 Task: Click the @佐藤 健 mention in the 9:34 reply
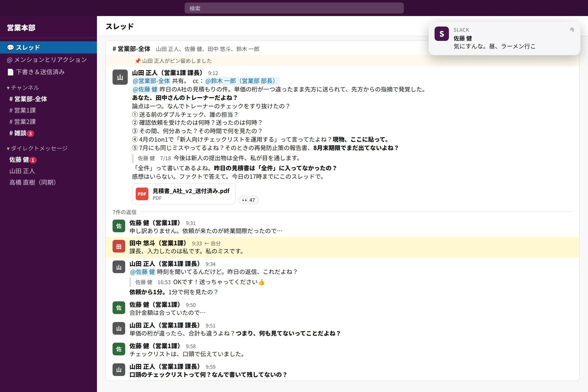coord(142,272)
